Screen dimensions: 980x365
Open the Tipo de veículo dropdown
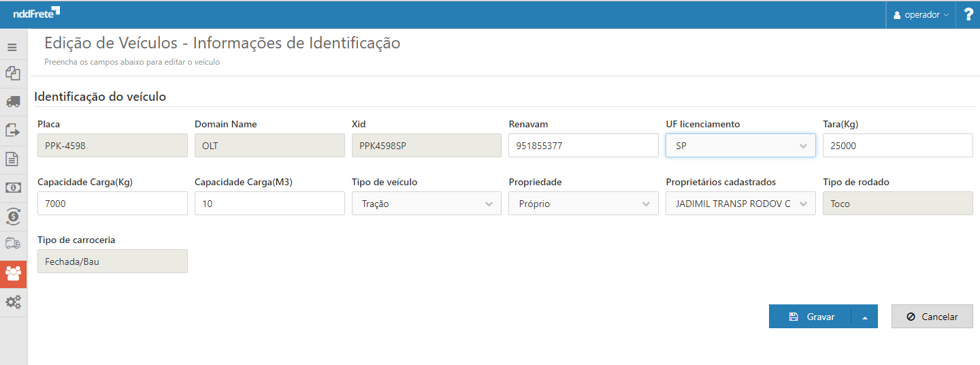click(426, 204)
